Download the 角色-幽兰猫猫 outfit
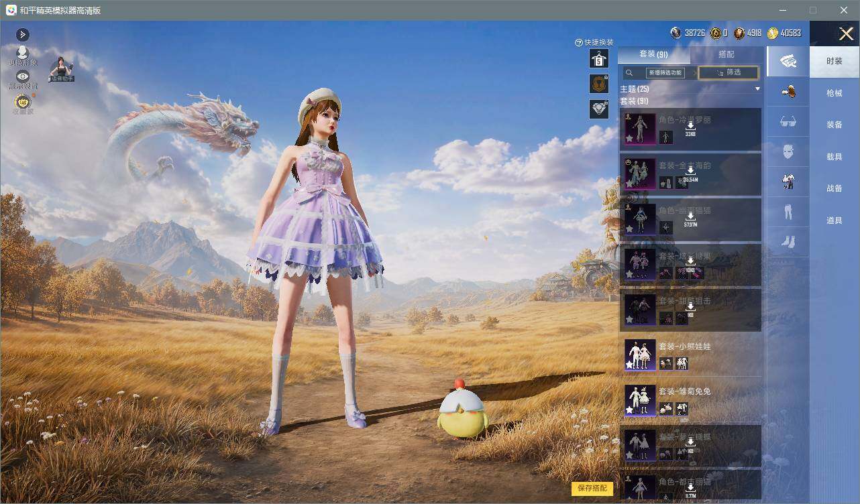Screen dimensions: 860x504 point(690,219)
